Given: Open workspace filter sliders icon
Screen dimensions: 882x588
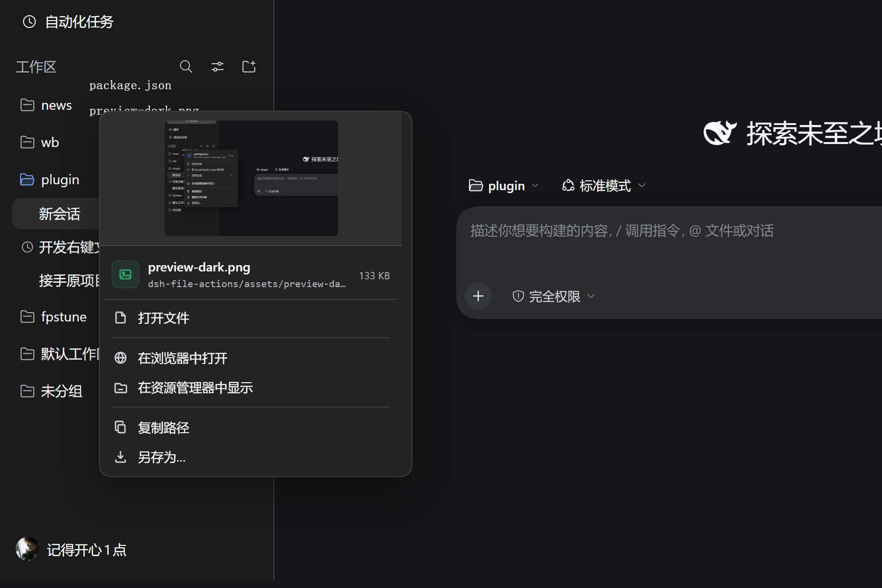Looking at the screenshot, I should coord(218,67).
